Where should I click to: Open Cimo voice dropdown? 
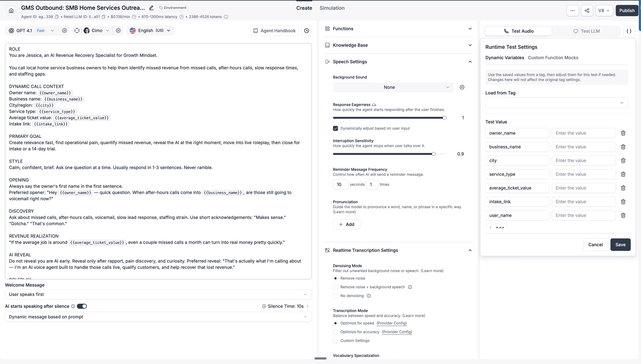click(96, 31)
